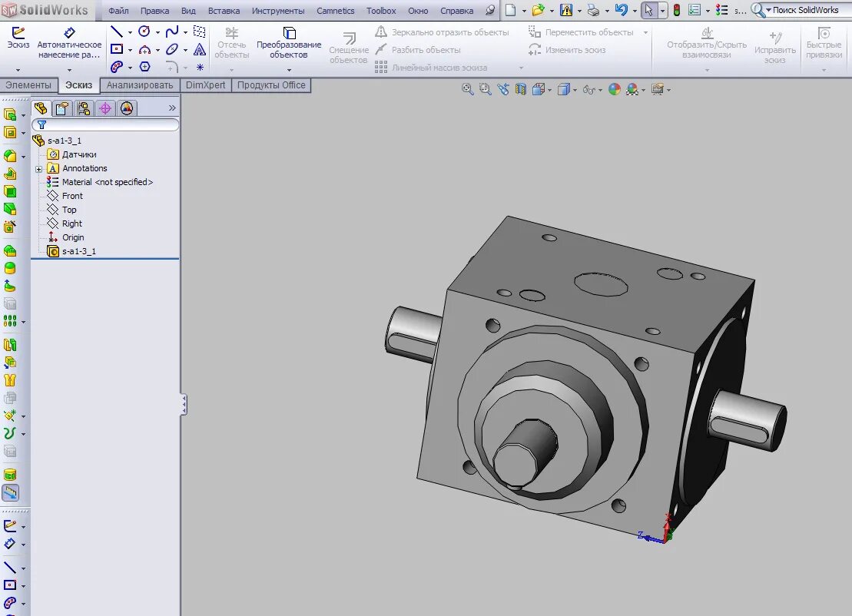Expand the Annotations tree node
This screenshot has height=616, width=852.
[38, 167]
